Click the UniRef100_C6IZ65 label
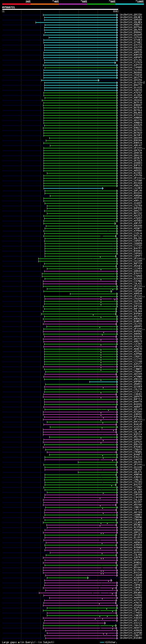Image resolution: width=146 pixels, height=644 pixels. [x=131, y=261]
